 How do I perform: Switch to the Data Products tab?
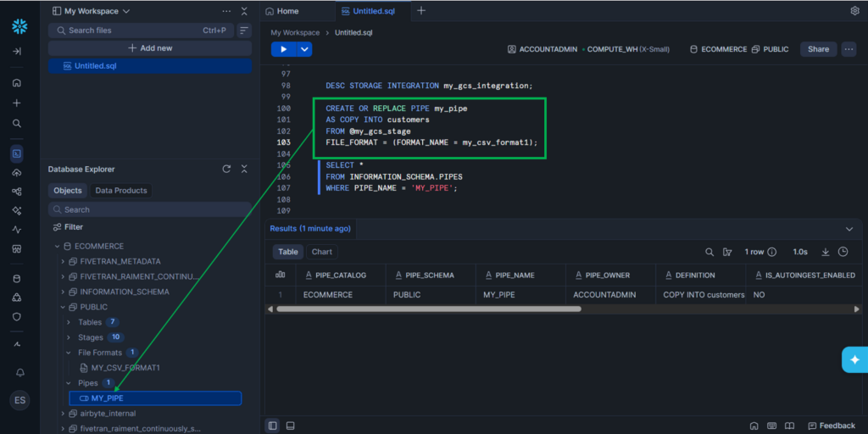[x=121, y=191]
